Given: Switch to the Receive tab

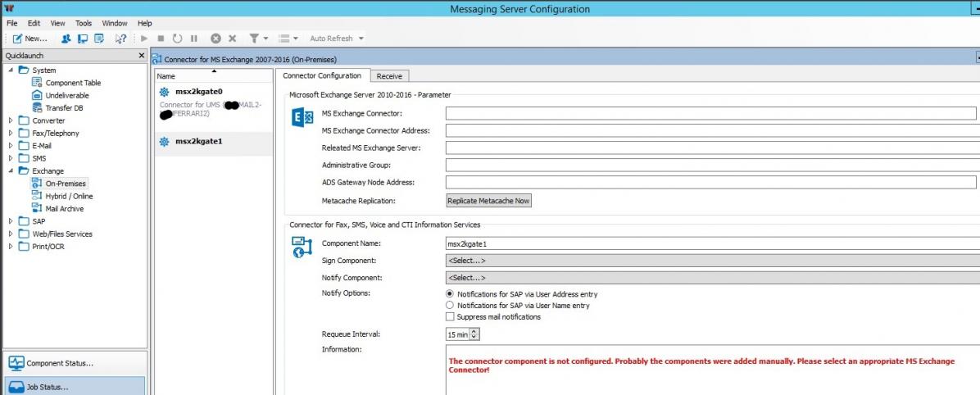Looking at the screenshot, I should point(389,76).
